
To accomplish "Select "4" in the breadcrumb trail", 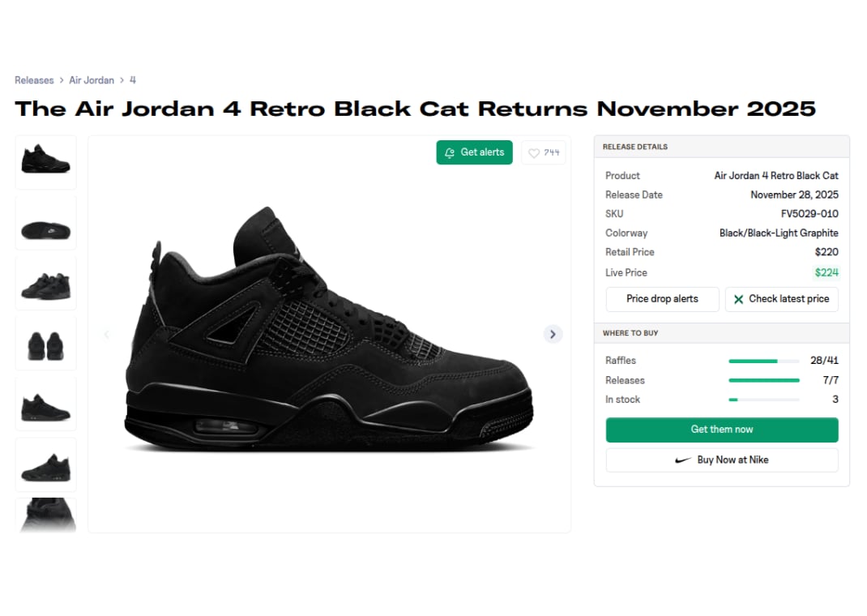I will point(132,80).
